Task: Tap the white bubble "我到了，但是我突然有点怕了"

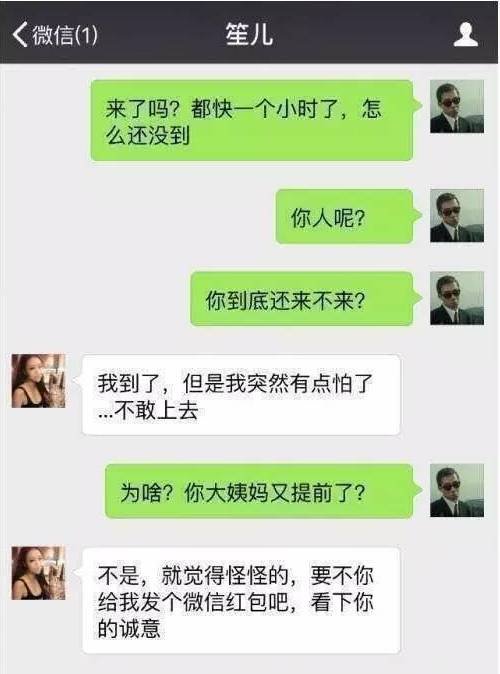Action: (x=239, y=395)
